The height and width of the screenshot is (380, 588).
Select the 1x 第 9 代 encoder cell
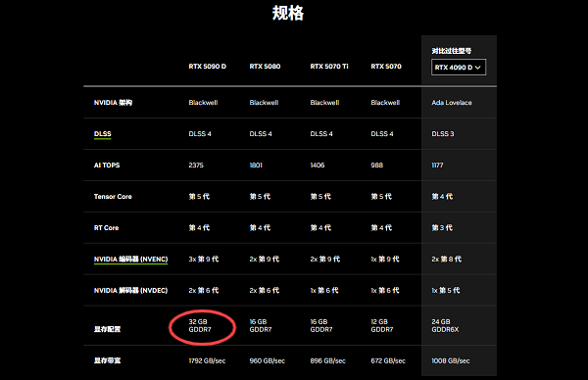point(385,259)
